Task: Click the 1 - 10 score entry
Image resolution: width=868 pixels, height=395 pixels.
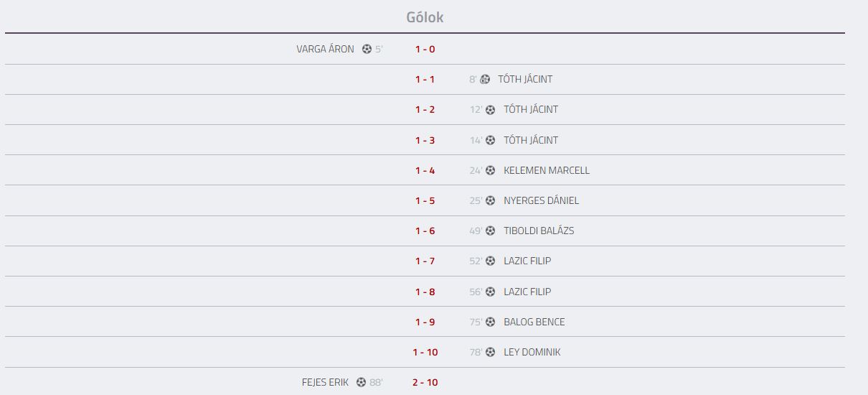Action: click(425, 353)
